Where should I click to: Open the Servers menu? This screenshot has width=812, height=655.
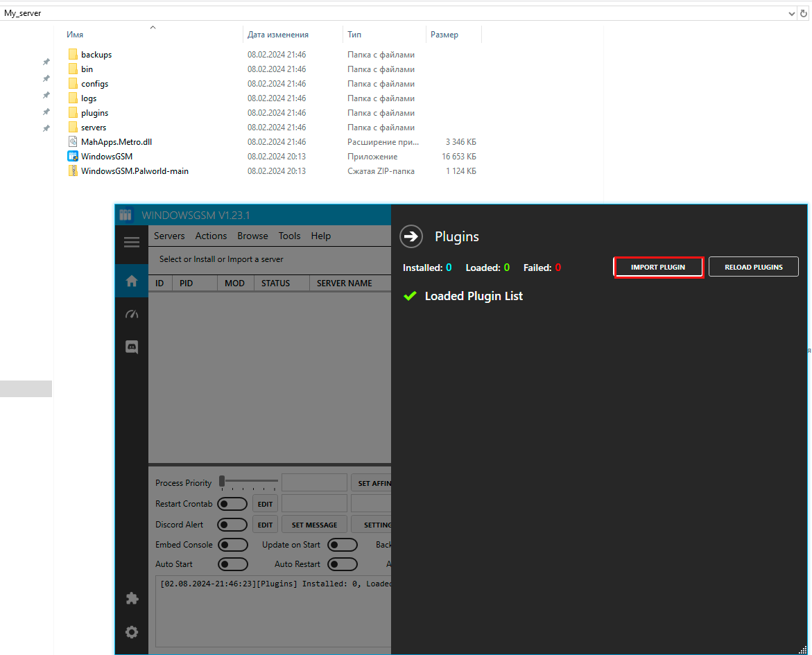[169, 236]
